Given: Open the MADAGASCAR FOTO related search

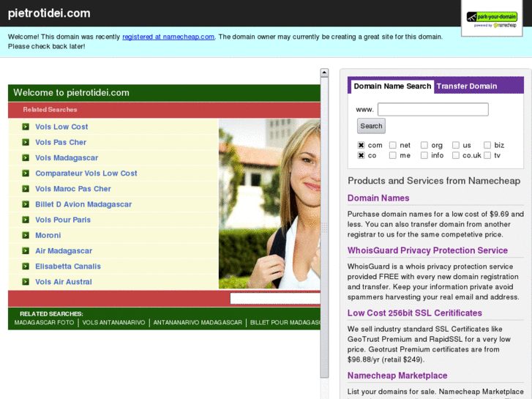Looking at the screenshot, I should click(x=44, y=323).
